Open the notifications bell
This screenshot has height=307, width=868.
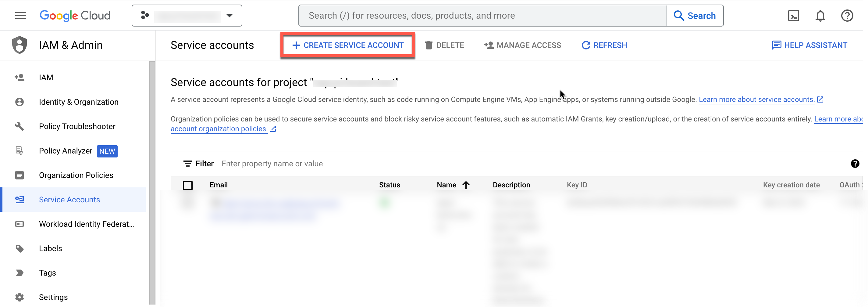(x=820, y=16)
